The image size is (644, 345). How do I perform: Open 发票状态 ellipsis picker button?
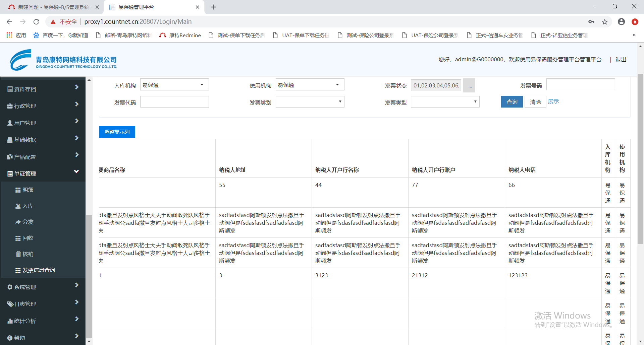[x=469, y=86]
